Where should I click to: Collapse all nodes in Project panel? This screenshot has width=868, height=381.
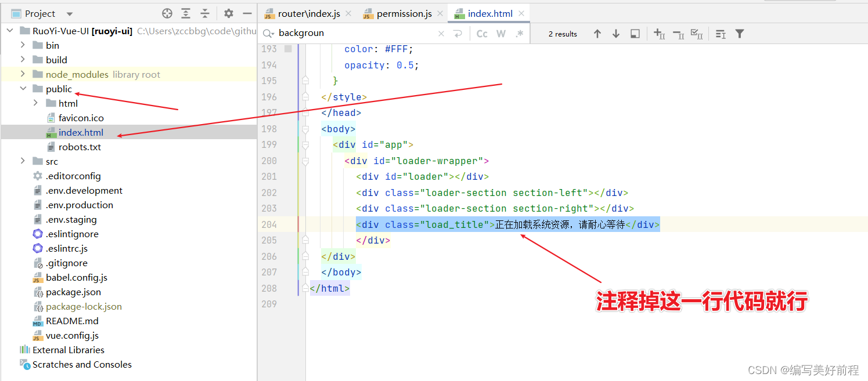click(205, 13)
